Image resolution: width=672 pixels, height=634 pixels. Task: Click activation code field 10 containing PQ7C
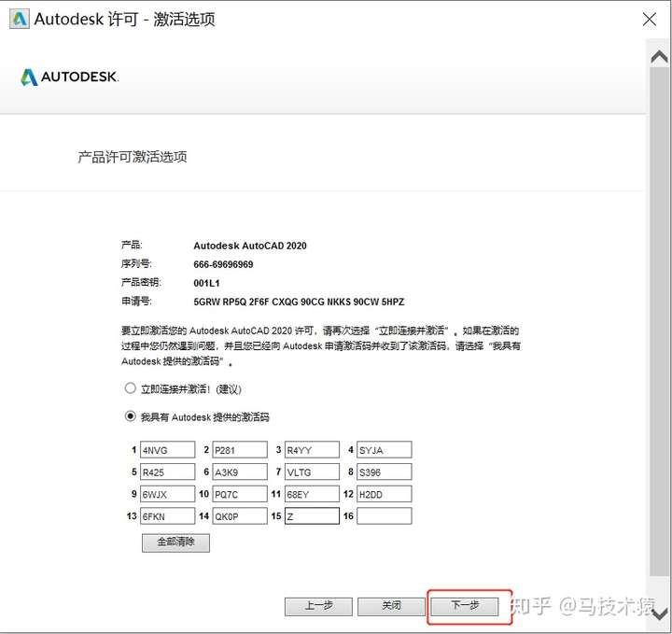click(240, 494)
